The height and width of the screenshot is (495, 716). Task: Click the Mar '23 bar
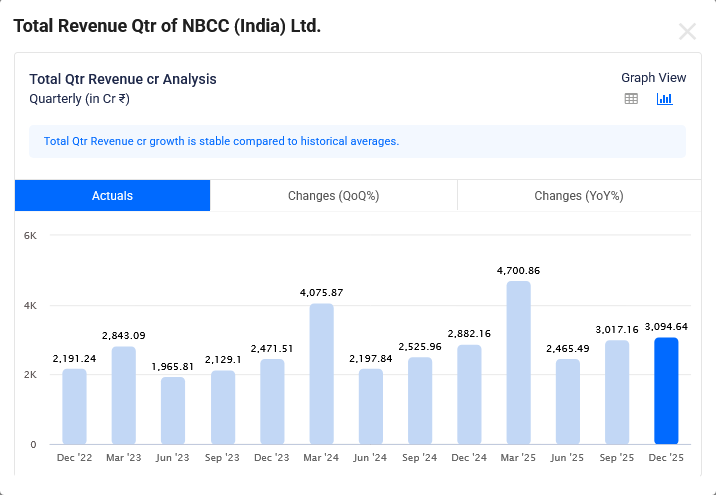pos(123,395)
